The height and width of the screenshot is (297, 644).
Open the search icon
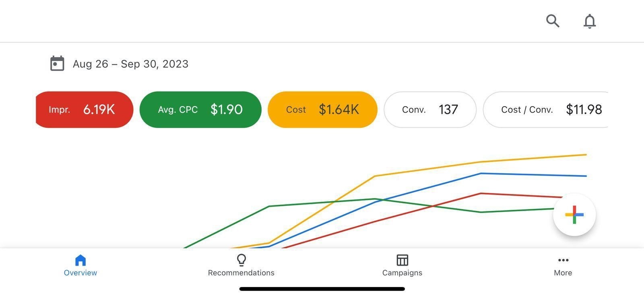(553, 21)
